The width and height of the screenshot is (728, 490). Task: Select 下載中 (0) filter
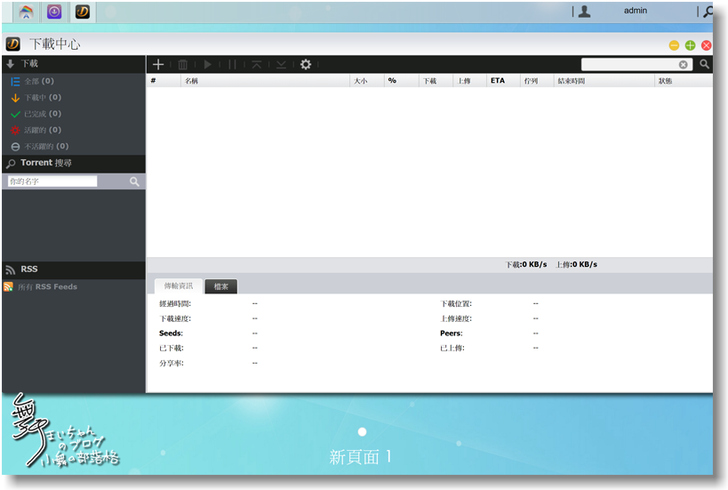coord(43,98)
